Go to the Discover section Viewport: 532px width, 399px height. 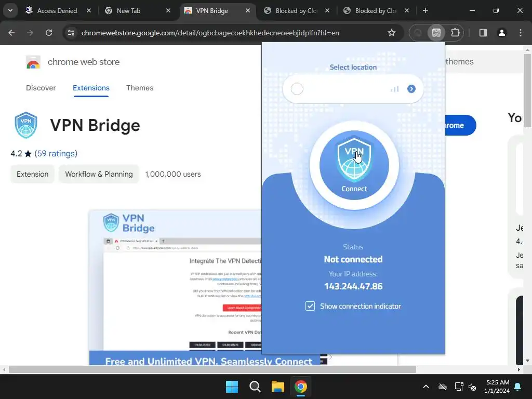[x=41, y=88]
